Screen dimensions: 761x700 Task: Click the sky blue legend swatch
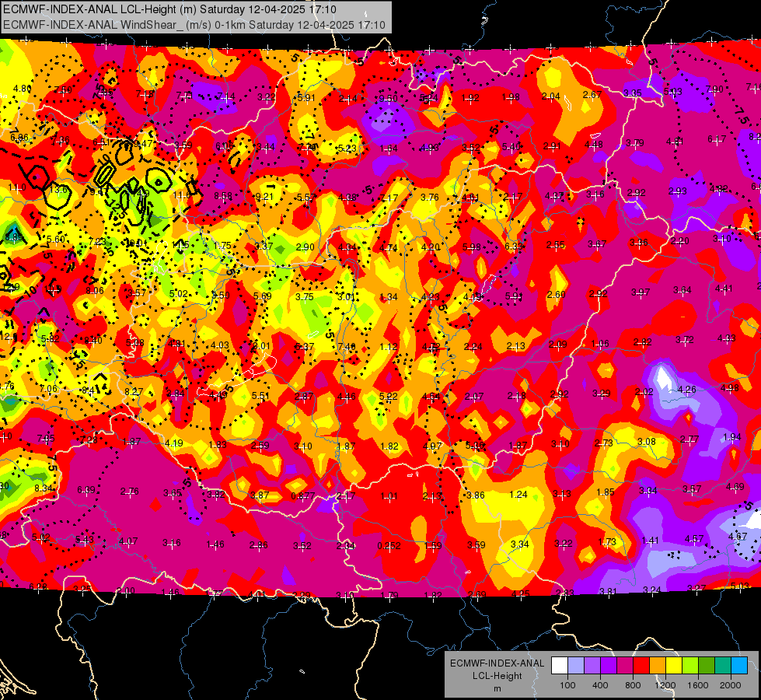click(x=739, y=666)
